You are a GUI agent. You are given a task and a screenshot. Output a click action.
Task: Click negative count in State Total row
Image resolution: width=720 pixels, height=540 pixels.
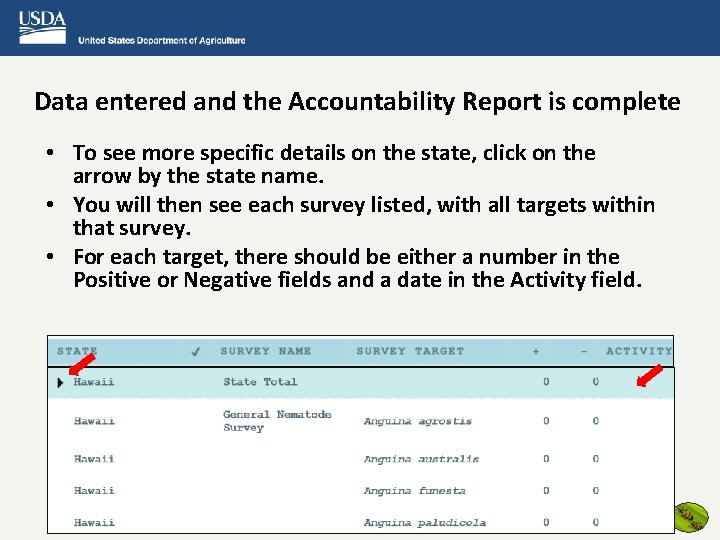click(x=596, y=382)
